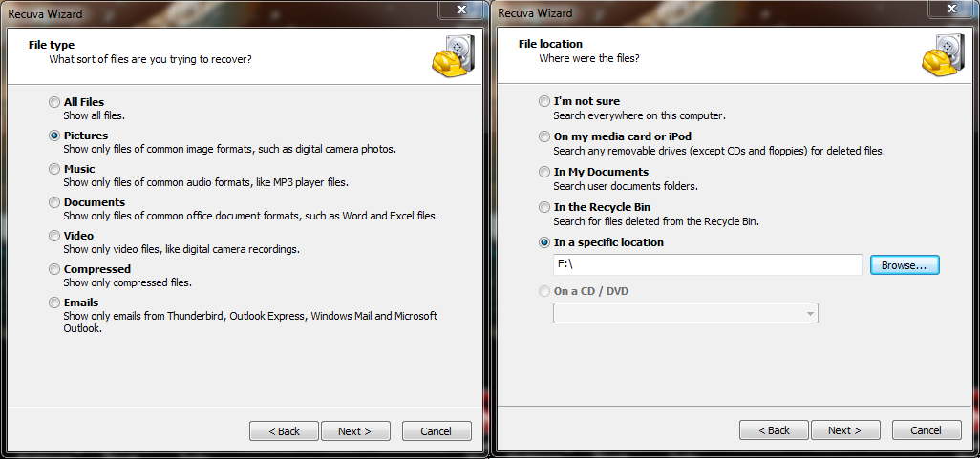Screen dimensions: 980x459
Task: Select the Emails file type option
Action: pyautogui.click(x=55, y=303)
